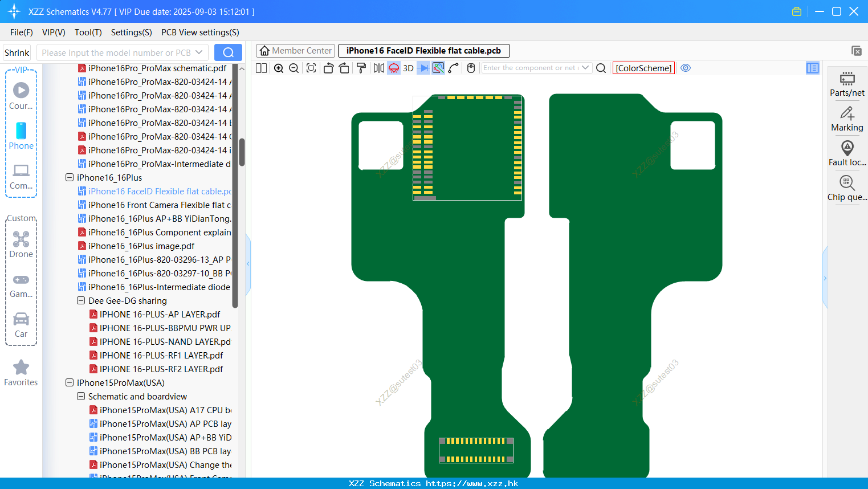The width and height of the screenshot is (868, 489).
Task: Toggle the red lamp highlight tool
Action: pyautogui.click(x=394, y=68)
